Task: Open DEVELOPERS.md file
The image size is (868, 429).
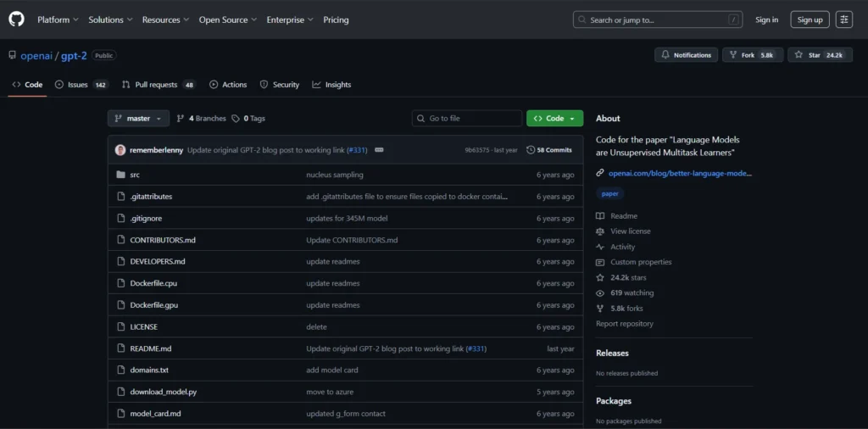Action: pos(158,261)
